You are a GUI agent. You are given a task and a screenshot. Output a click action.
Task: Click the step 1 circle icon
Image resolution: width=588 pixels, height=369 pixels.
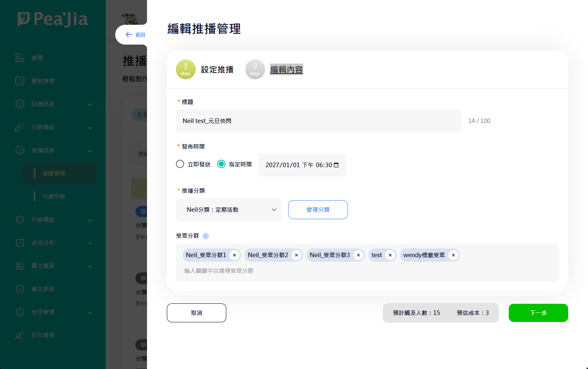pyautogui.click(x=185, y=69)
